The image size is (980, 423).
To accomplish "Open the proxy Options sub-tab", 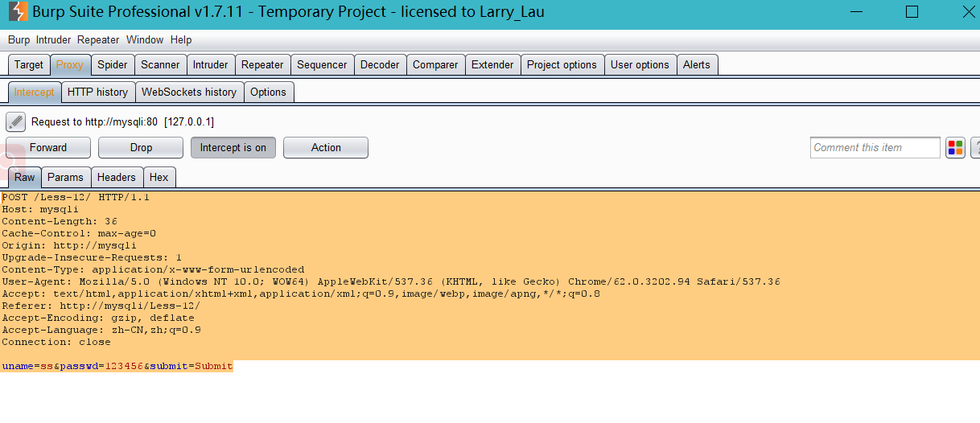I will tap(268, 92).
